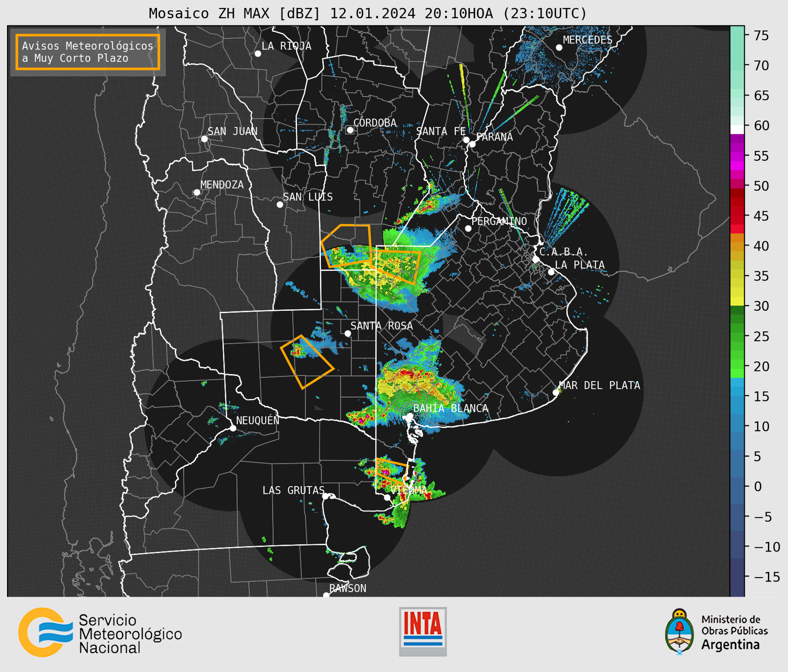Click the Pergamino city marker dot

click(468, 229)
